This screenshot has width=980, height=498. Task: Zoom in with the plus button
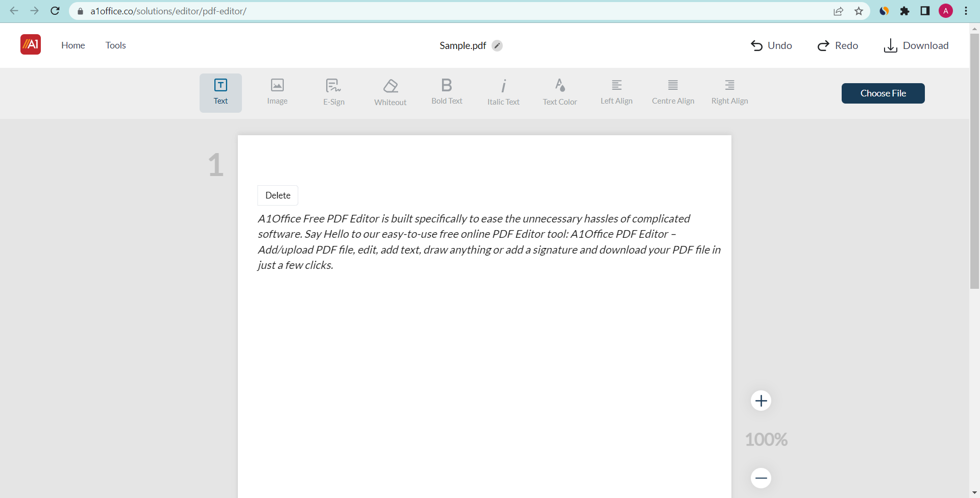coord(761,401)
